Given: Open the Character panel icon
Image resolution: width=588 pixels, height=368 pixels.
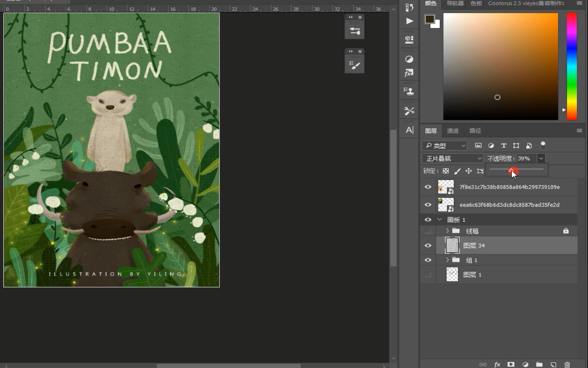Looking at the screenshot, I should click(409, 130).
